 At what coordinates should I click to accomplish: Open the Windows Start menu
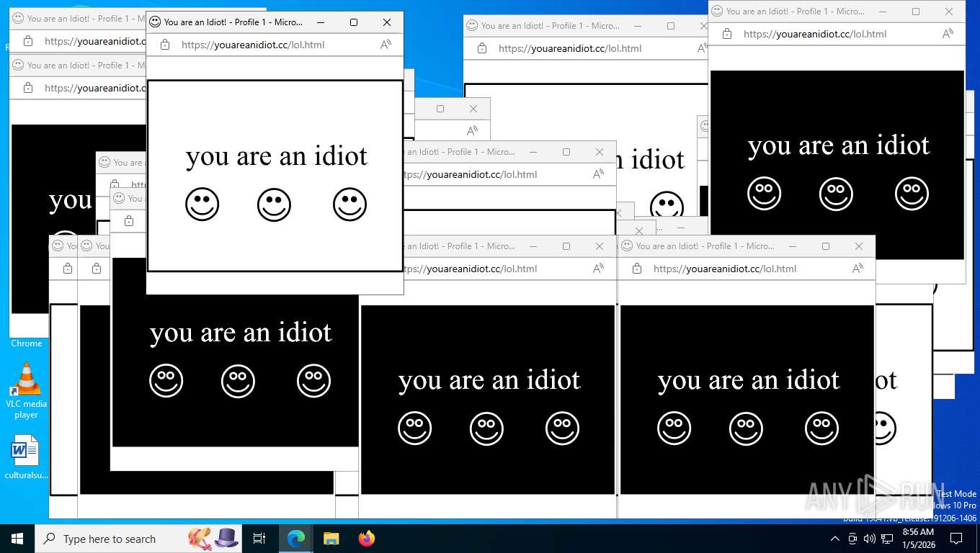[x=17, y=539]
